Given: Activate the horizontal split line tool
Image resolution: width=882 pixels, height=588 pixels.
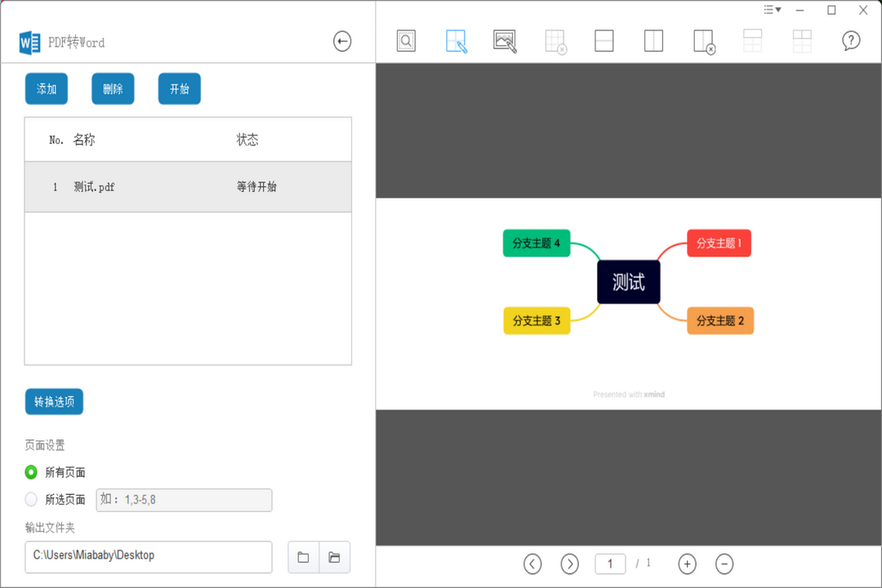Looking at the screenshot, I should 604,40.
